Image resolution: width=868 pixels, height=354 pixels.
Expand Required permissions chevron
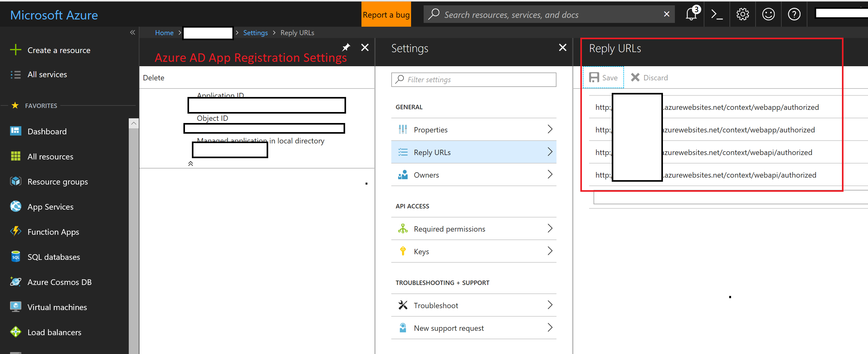[550, 229]
